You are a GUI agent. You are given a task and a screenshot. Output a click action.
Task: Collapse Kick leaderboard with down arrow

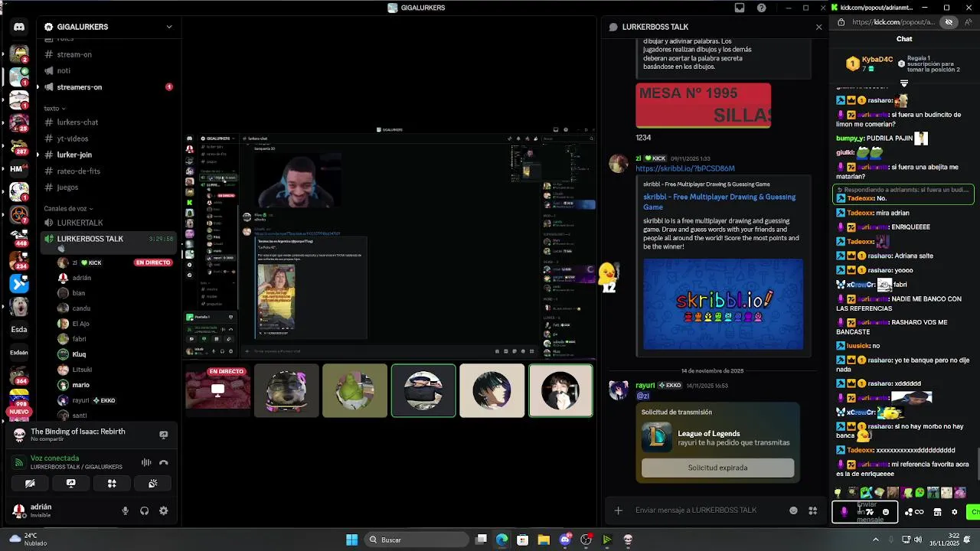click(904, 83)
